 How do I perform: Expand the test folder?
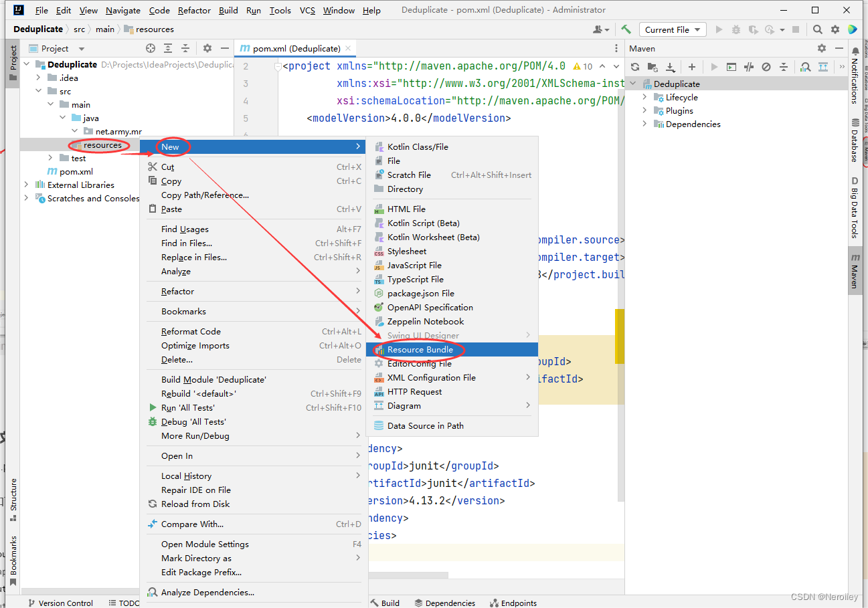(x=51, y=158)
